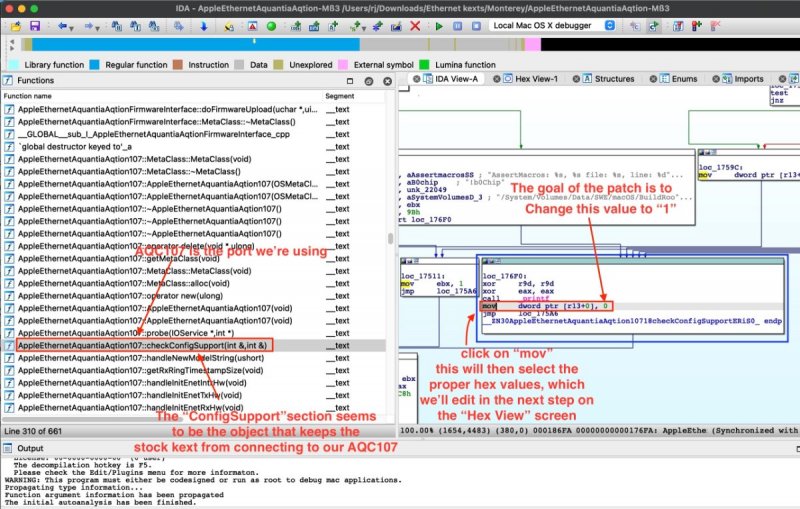
Task: Click the red X cancel icon in toolbar
Action: click(415, 25)
